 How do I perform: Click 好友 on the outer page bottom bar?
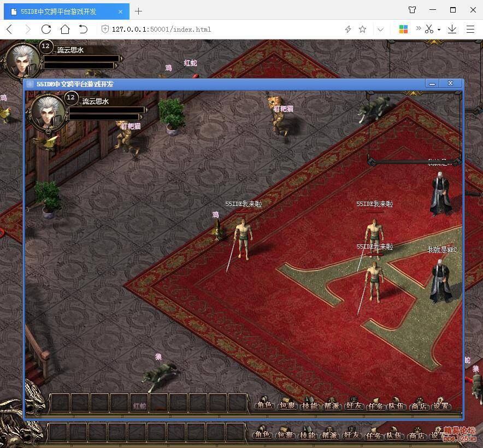[x=352, y=434]
